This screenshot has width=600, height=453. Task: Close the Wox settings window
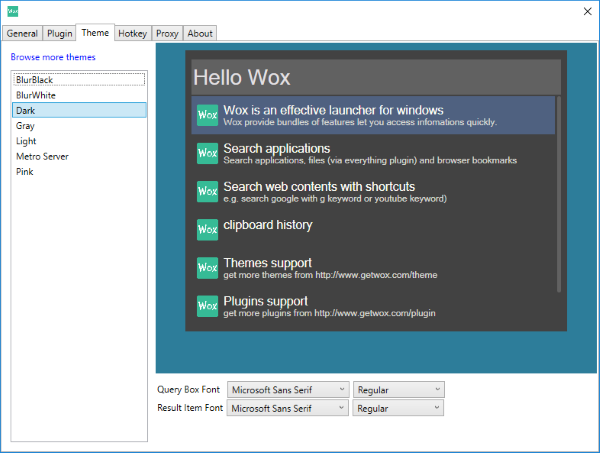(587, 11)
